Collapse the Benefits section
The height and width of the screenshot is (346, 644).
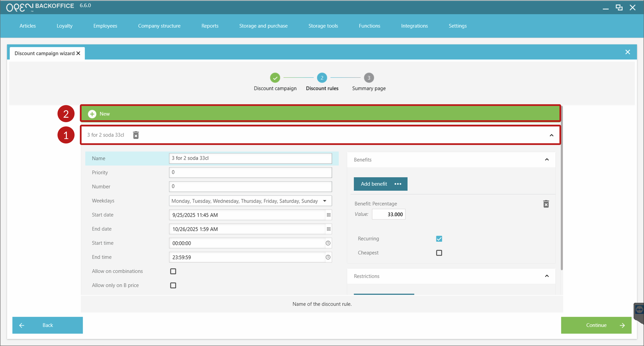click(547, 160)
